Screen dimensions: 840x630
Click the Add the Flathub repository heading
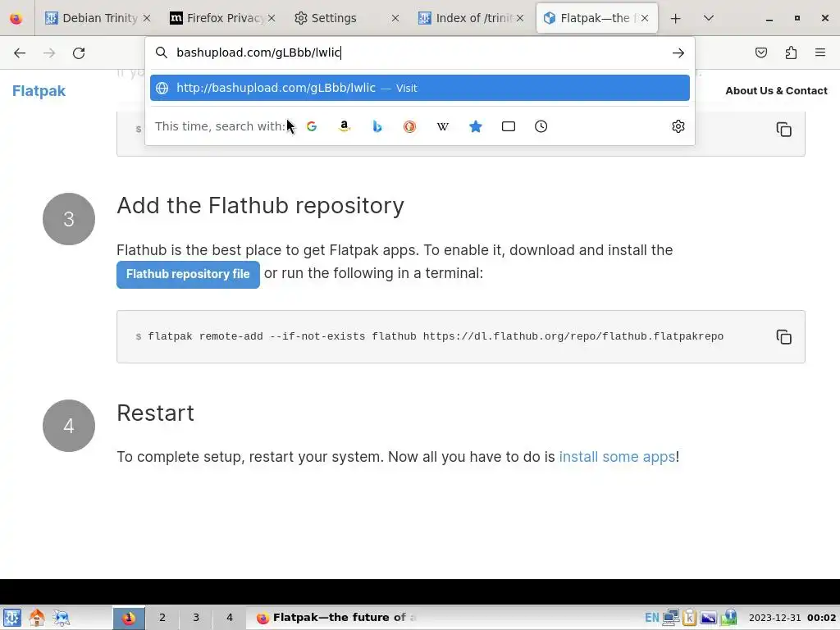(x=260, y=206)
